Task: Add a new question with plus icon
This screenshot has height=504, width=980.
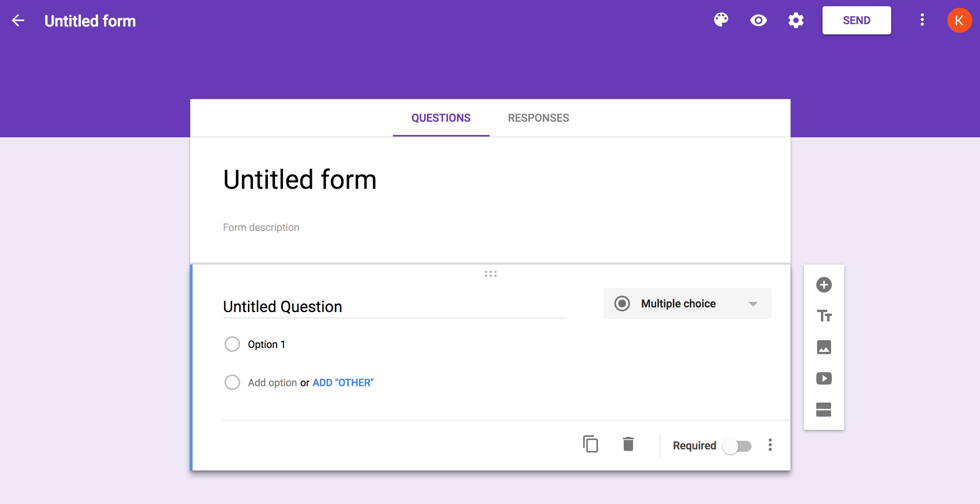Action: click(x=824, y=285)
